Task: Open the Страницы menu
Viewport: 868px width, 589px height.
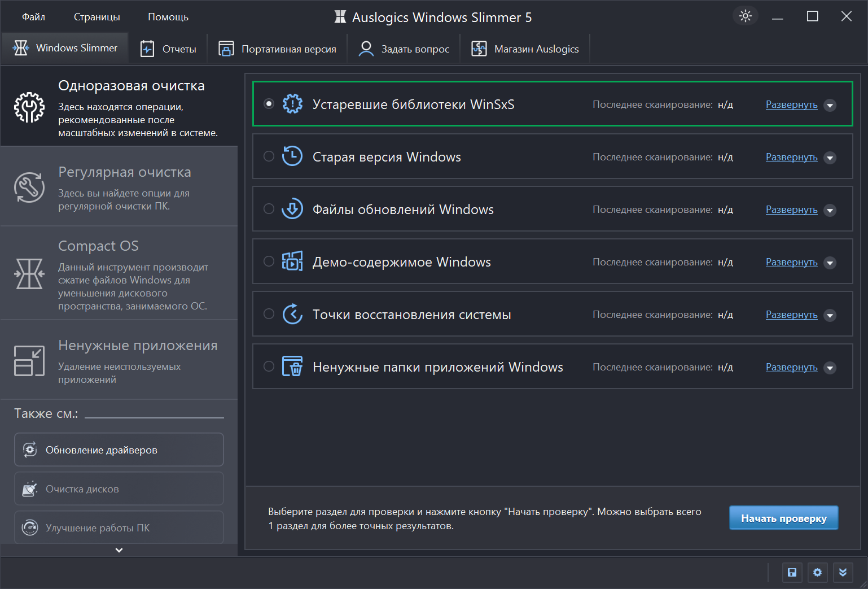Action: (x=97, y=17)
